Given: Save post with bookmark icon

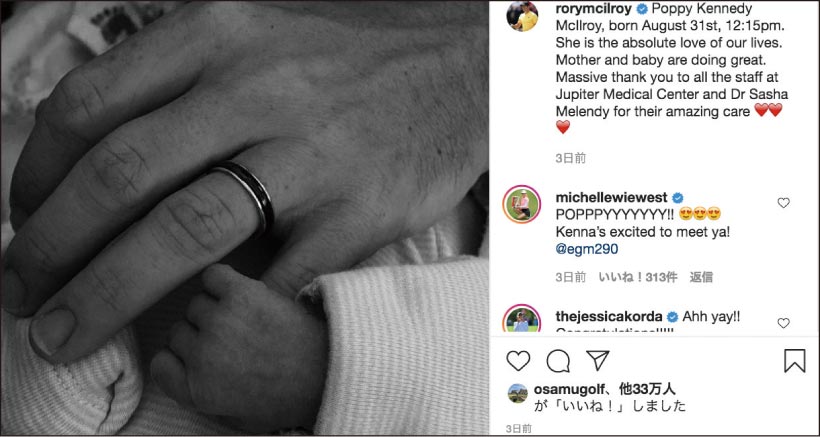Looking at the screenshot, I should tap(794, 361).
